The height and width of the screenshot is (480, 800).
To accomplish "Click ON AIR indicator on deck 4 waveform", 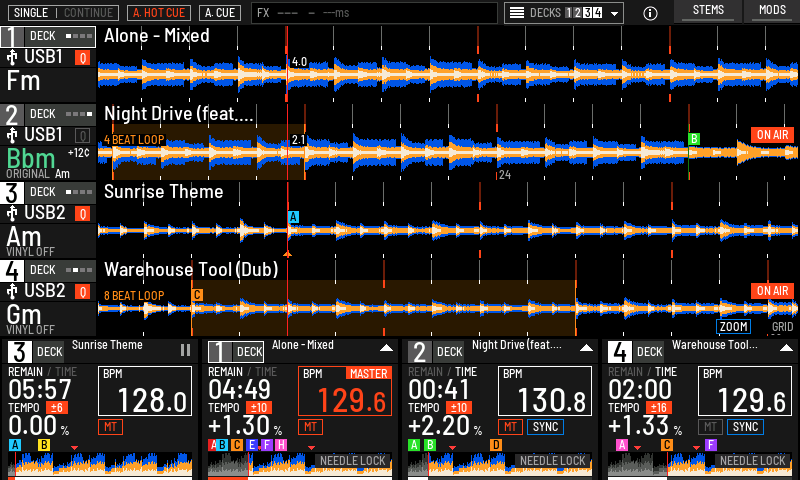I will click(x=772, y=291).
